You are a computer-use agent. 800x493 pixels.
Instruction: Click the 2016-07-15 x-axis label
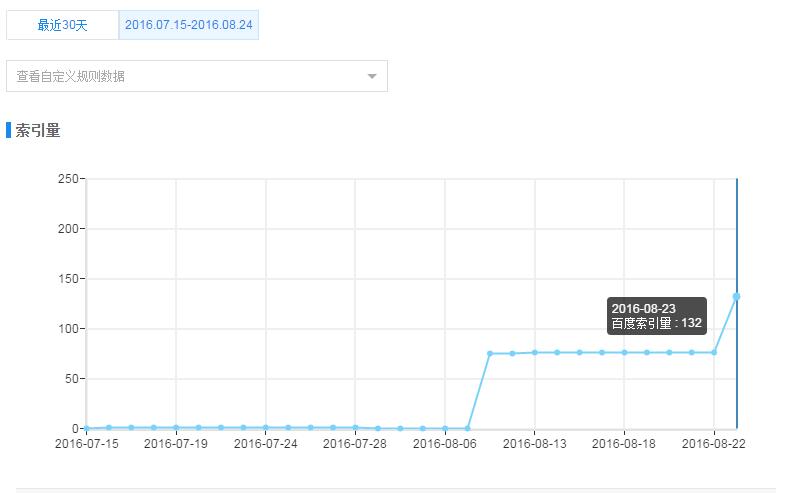click(86, 443)
